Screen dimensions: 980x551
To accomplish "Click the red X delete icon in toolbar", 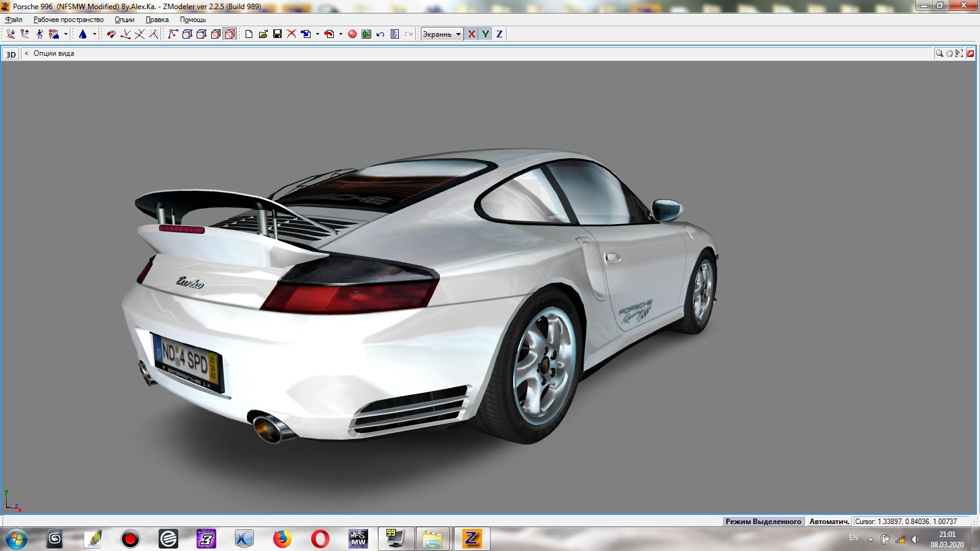I will [292, 34].
